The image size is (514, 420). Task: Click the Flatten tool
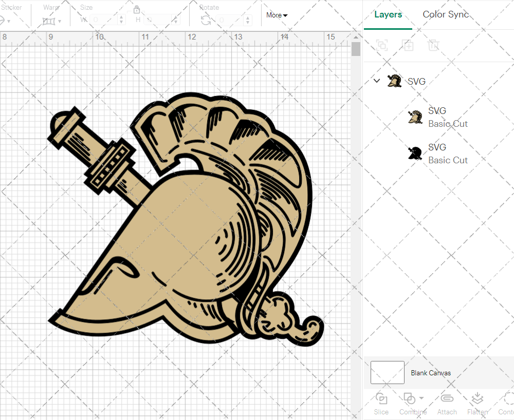tap(478, 404)
